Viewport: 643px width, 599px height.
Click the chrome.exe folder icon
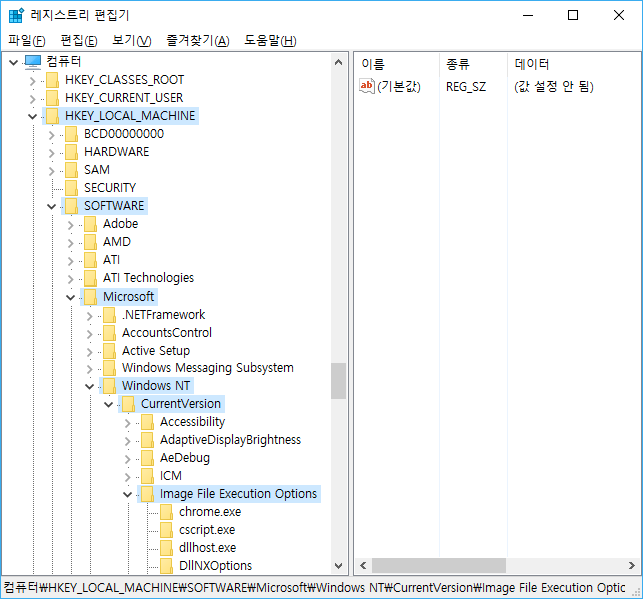click(166, 512)
